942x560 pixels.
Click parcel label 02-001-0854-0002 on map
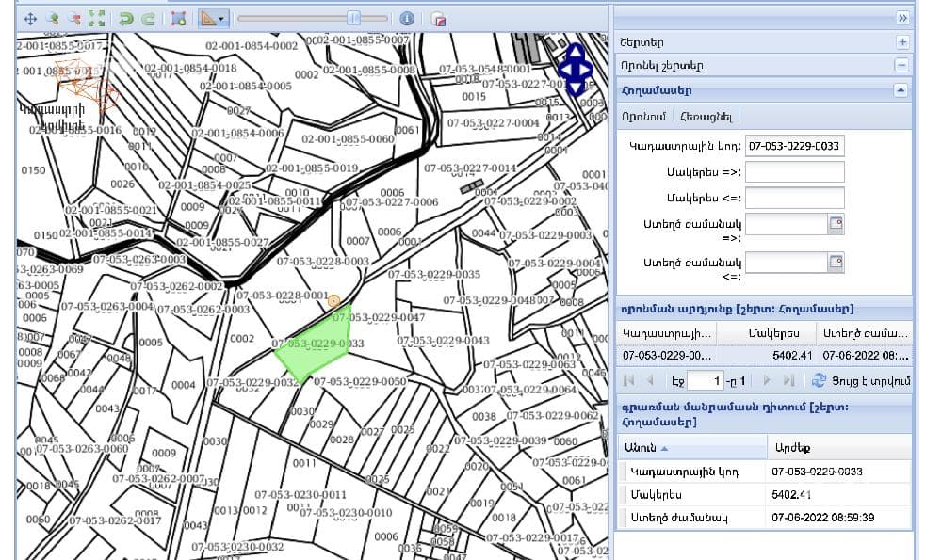tap(252, 45)
